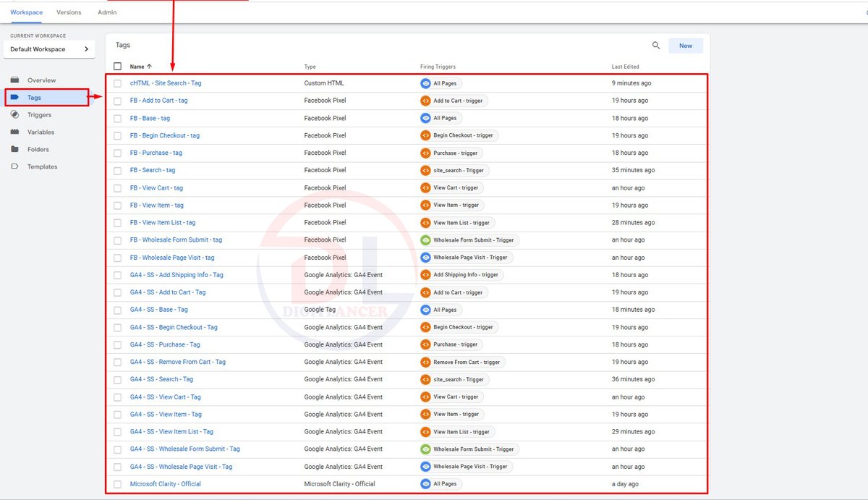868x500 pixels.
Task: Click the Templates sidebar icon
Action: coord(14,167)
